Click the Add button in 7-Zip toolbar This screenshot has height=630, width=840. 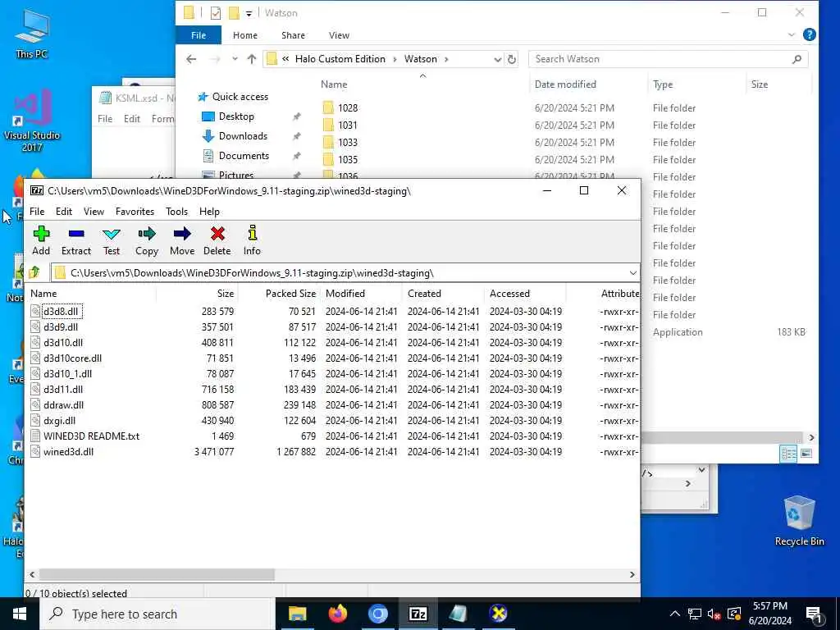[x=41, y=240]
